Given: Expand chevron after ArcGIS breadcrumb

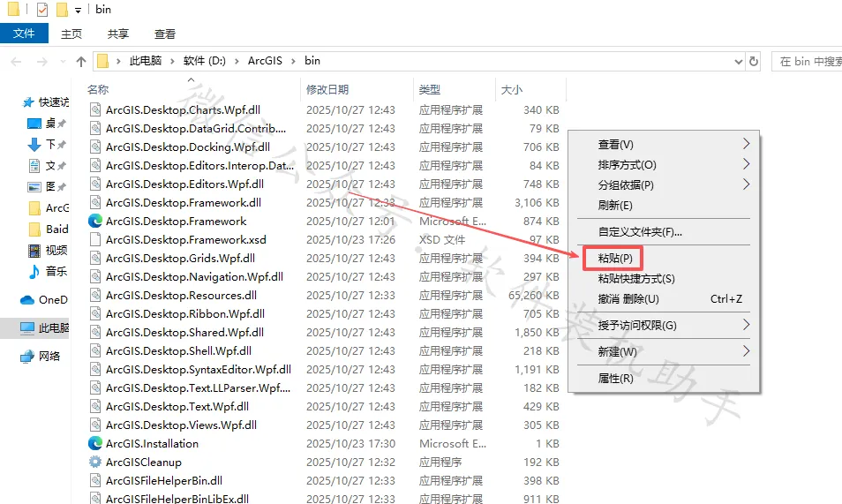Looking at the screenshot, I should 293,61.
